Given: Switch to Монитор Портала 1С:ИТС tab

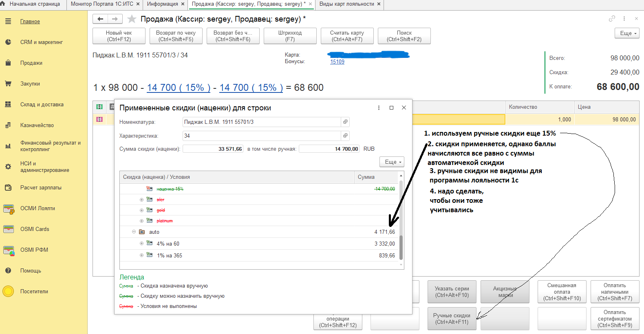Looking at the screenshot, I should [x=102, y=4].
